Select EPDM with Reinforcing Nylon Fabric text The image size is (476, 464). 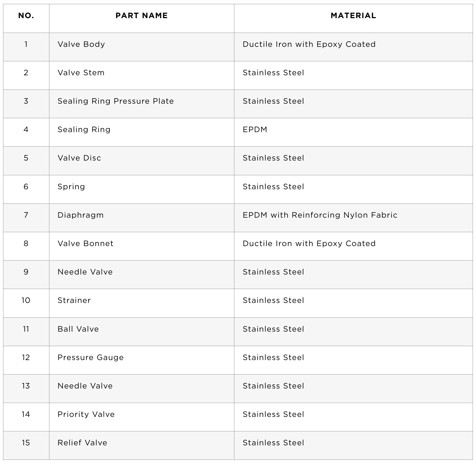320,215
